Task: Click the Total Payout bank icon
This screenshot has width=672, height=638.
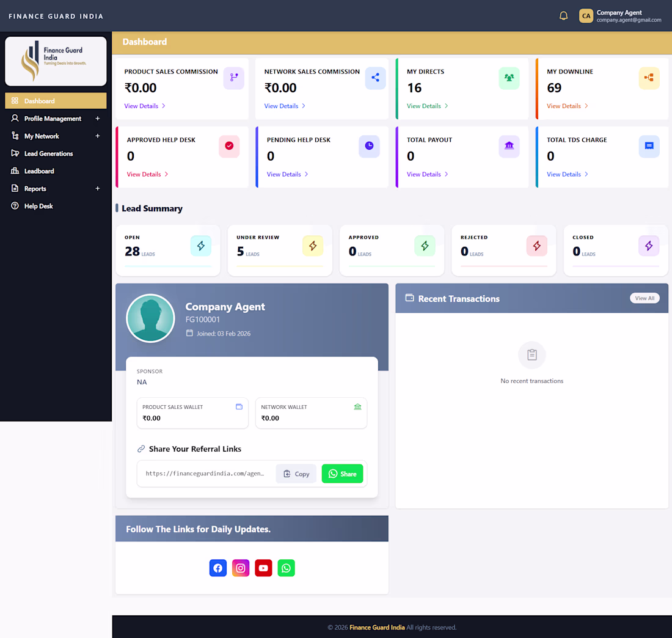Action: point(509,146)
